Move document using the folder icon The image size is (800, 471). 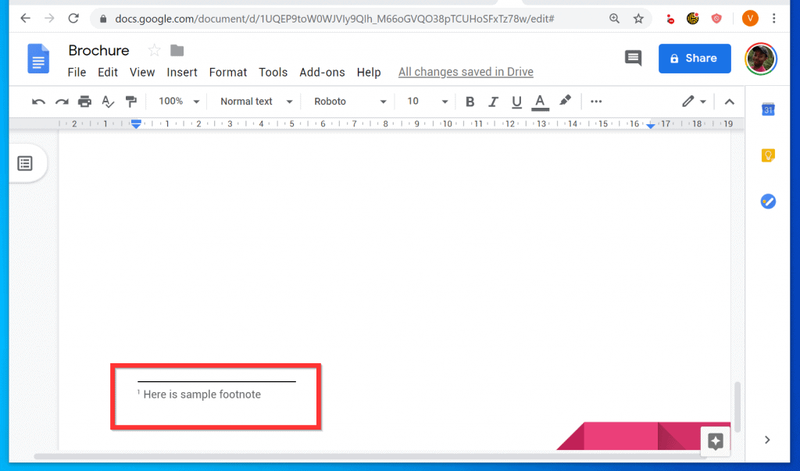177,51
